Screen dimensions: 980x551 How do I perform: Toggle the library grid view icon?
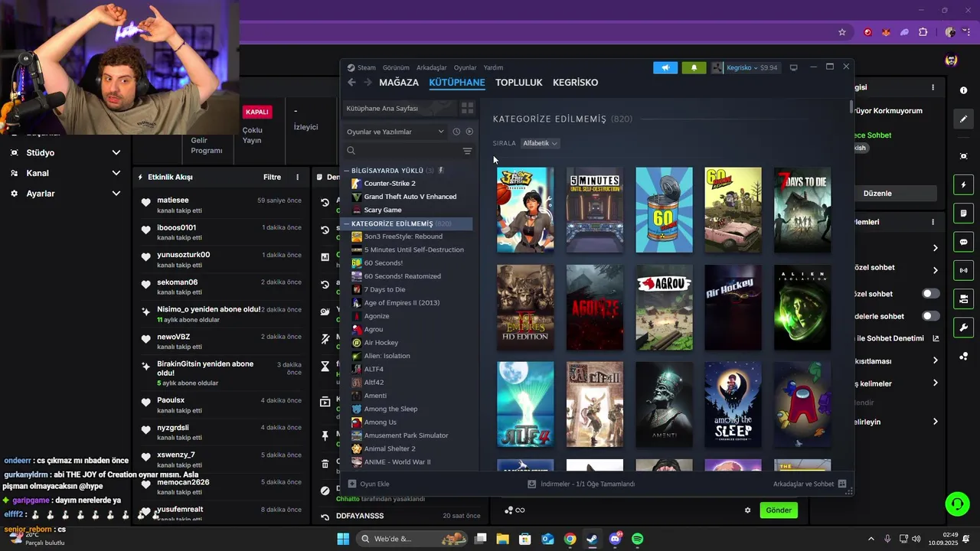(x=467, y=108)
